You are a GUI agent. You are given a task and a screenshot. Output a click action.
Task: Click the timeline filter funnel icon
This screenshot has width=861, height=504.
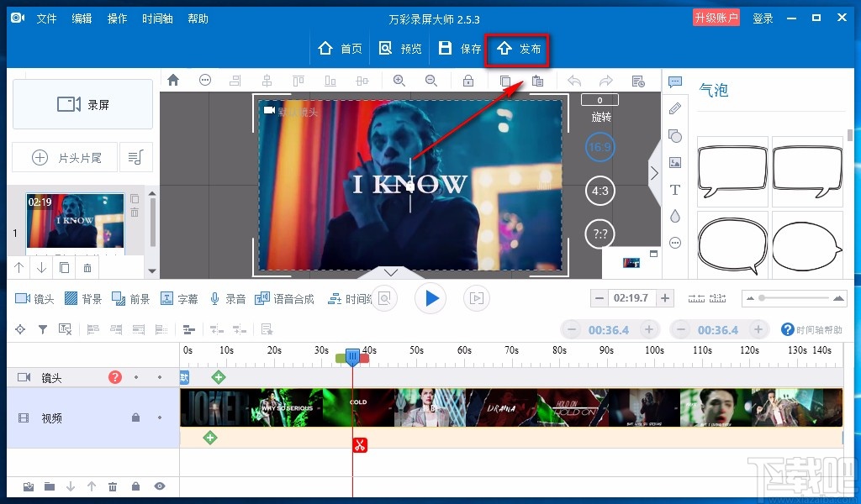(42, 329)
